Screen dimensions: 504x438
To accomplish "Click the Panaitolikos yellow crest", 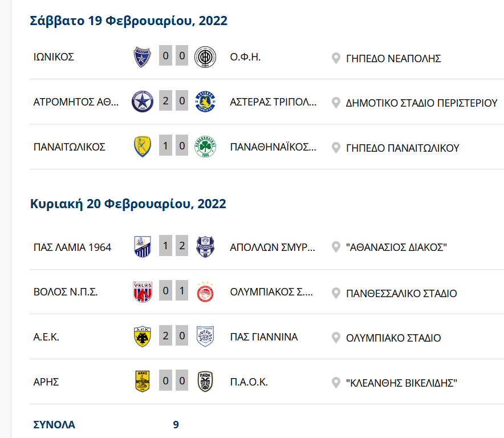I will point(142,147).
